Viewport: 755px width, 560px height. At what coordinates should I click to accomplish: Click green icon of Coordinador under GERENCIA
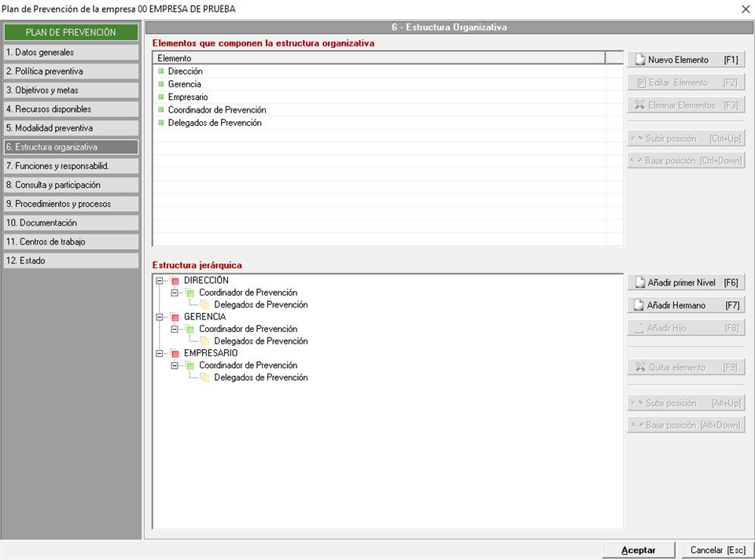click(x=190, y=330)
